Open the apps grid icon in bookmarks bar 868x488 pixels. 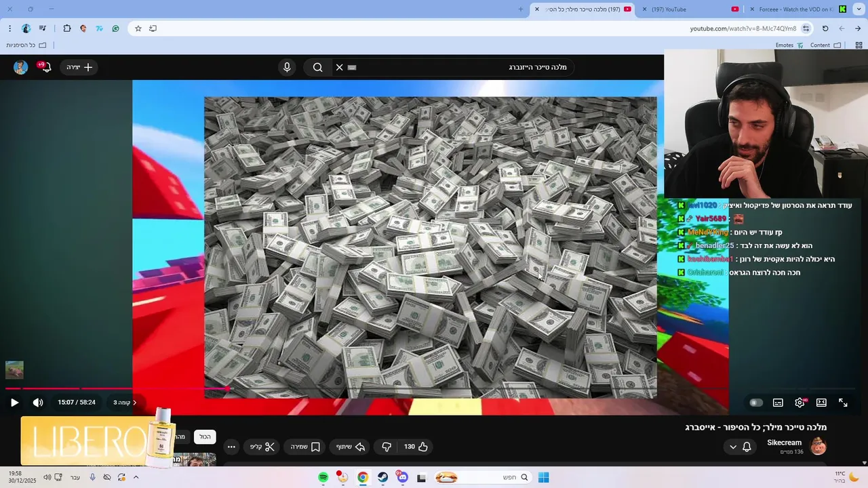tap(859, 45)
